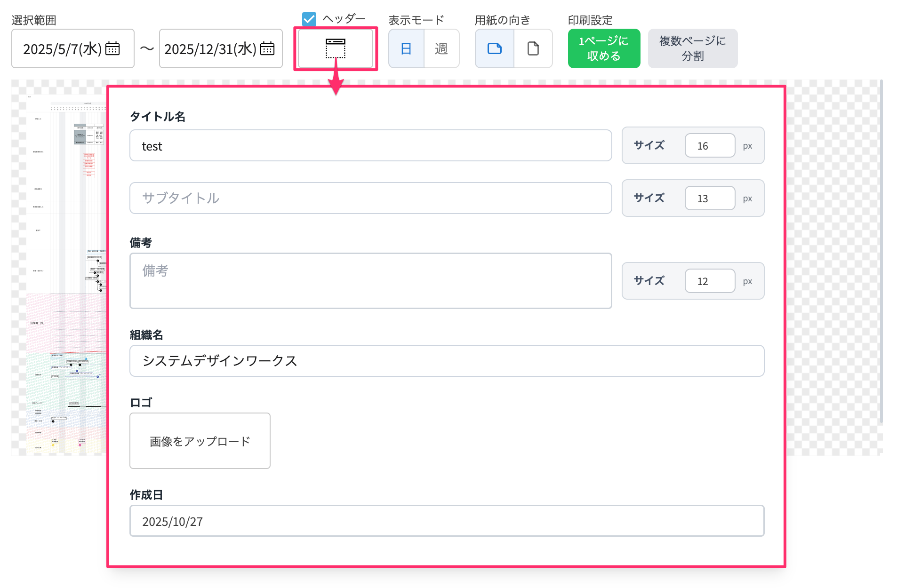This screenshot has height=588, width=897.
Task: Select landscape paper orientation icon
Action: tap(494, 48)
